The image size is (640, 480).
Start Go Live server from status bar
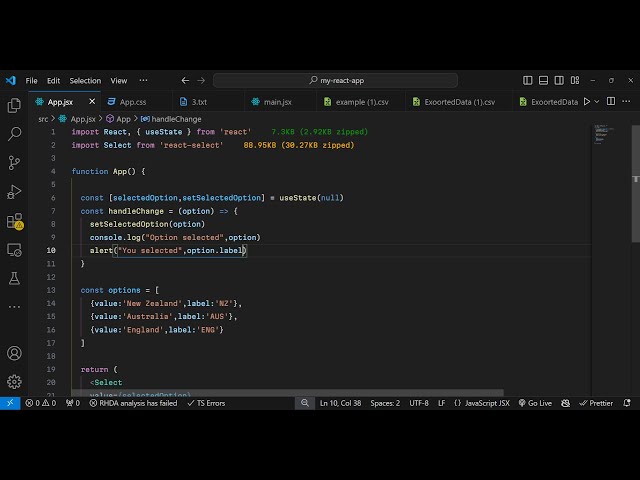pyautogui.click(x=535, y=403)
